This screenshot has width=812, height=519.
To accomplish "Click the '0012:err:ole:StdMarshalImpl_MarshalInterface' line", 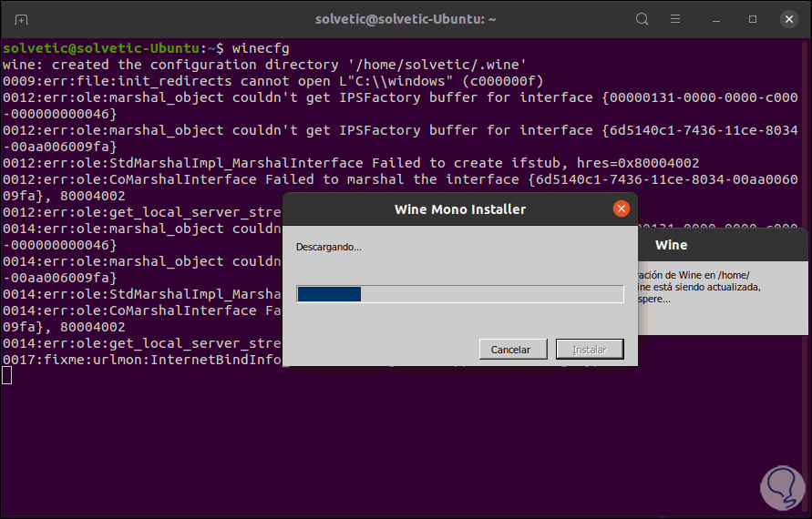I will tap(351, 163).
